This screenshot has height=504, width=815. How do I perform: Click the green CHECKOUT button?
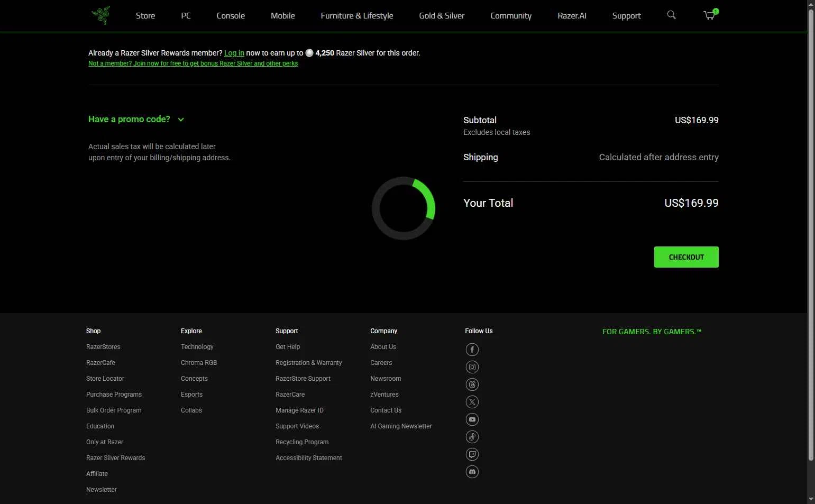point(686,257)
